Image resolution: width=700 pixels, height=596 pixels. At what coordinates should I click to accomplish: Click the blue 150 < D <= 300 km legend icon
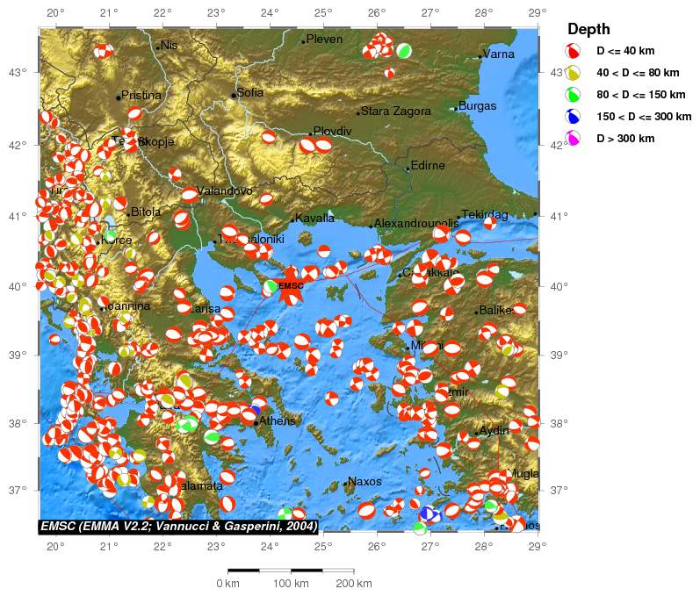tap(573, 117)
